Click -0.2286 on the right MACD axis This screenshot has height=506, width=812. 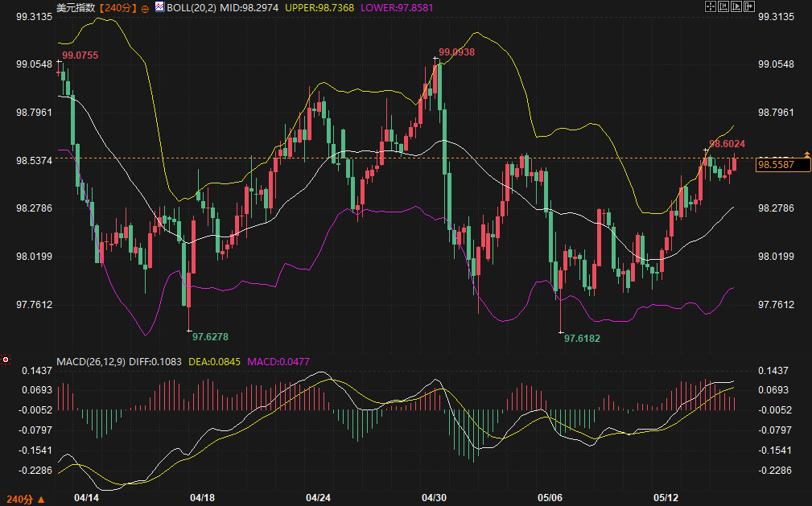[773, 471]
